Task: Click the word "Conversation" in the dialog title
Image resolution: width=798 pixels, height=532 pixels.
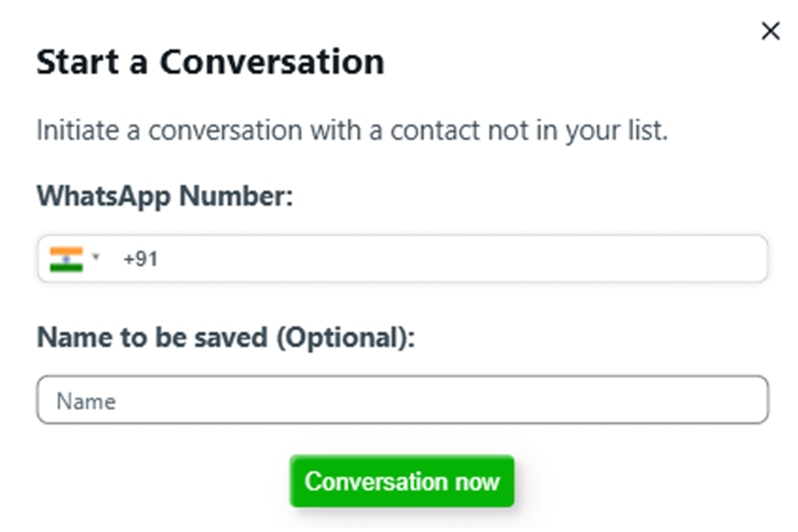Action: click(x=272, y=62)
